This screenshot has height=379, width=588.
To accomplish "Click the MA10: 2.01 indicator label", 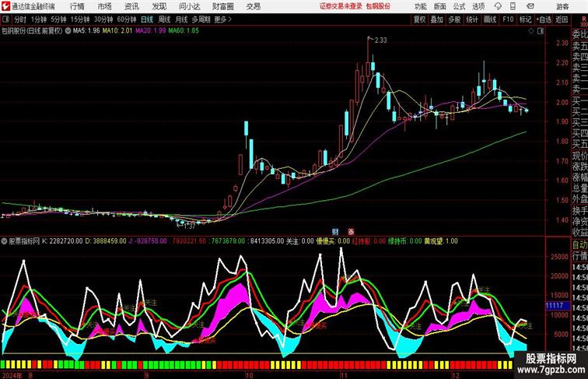I will 117,31.
